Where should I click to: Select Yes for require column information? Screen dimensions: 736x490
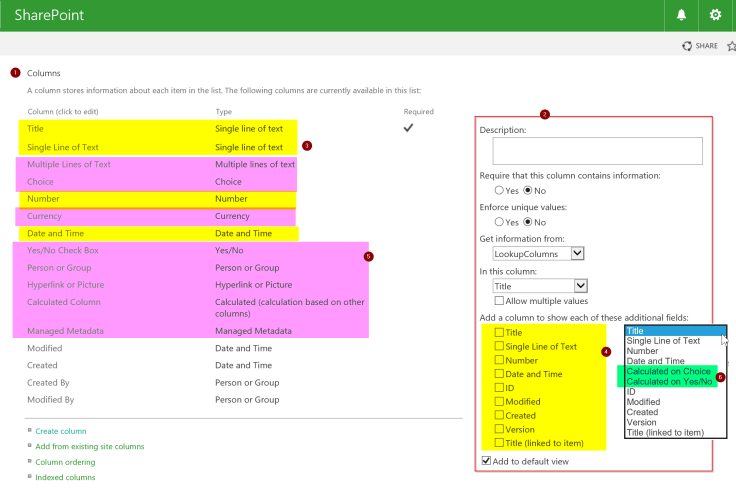[500, 190]
